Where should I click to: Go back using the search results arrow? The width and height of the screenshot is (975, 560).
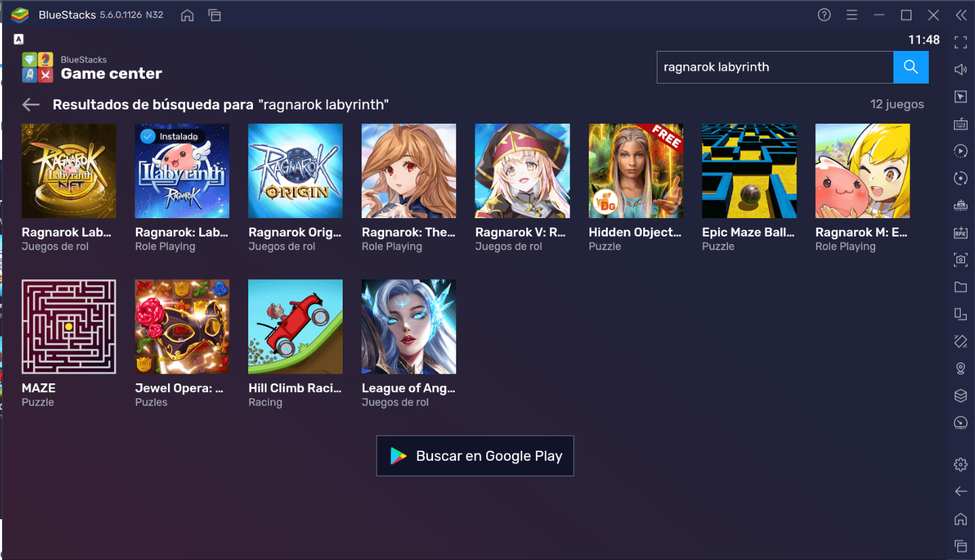31,105
